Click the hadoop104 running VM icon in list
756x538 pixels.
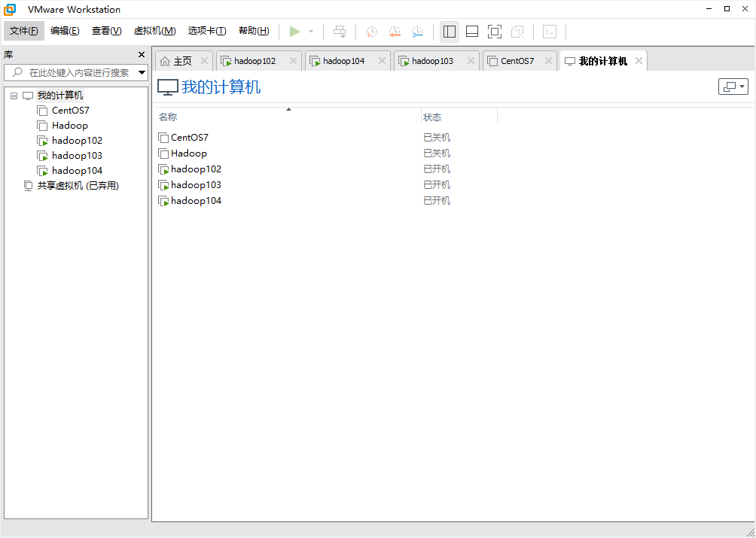click(x=163, y=202)
